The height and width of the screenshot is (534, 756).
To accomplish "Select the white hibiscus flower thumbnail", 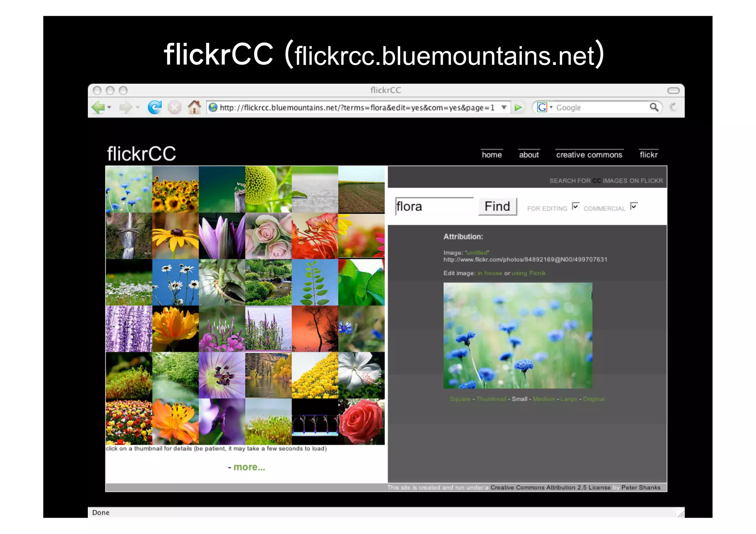I will point(361,375).
